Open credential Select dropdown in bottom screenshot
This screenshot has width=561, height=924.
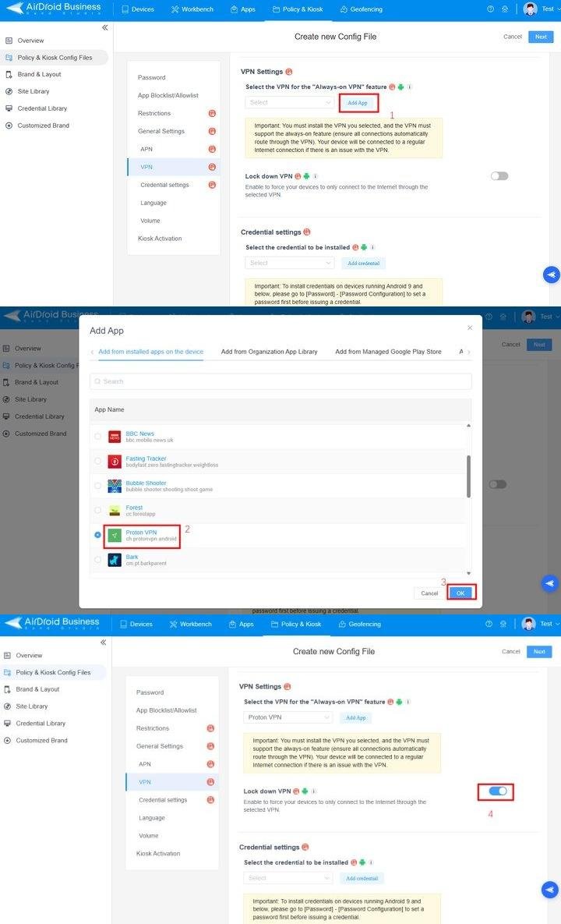[x=288, y=879]
